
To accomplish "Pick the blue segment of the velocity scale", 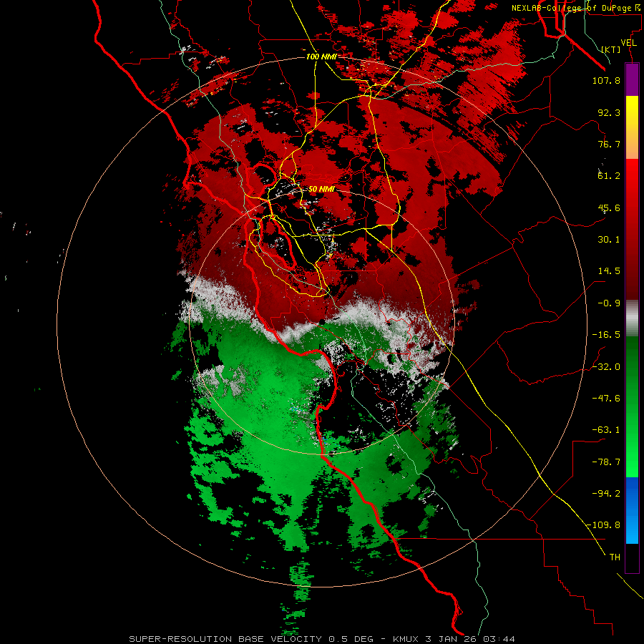I will [x=632, y=510].
